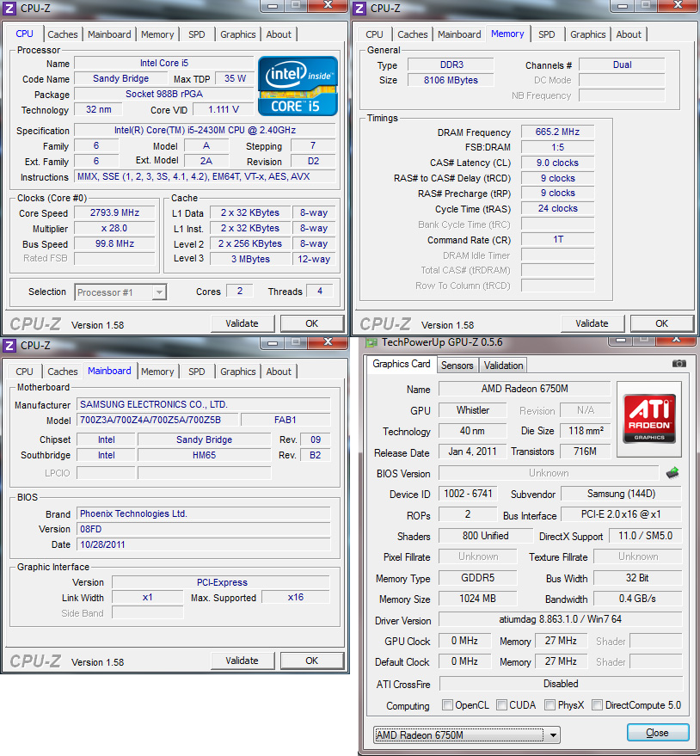
Task: Click the CPU-Z Z icon in the Memory window
Action: 359,9
